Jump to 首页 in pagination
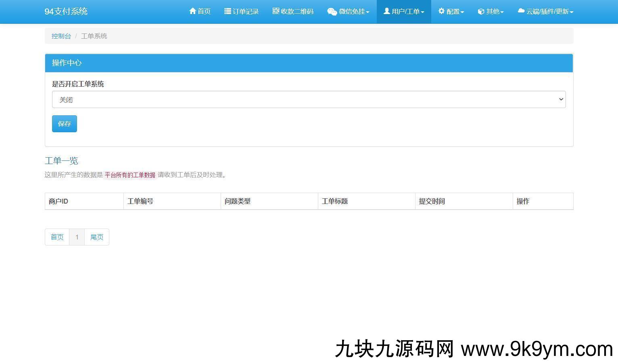Screen dimensions: 618x364 coord(57,237)
